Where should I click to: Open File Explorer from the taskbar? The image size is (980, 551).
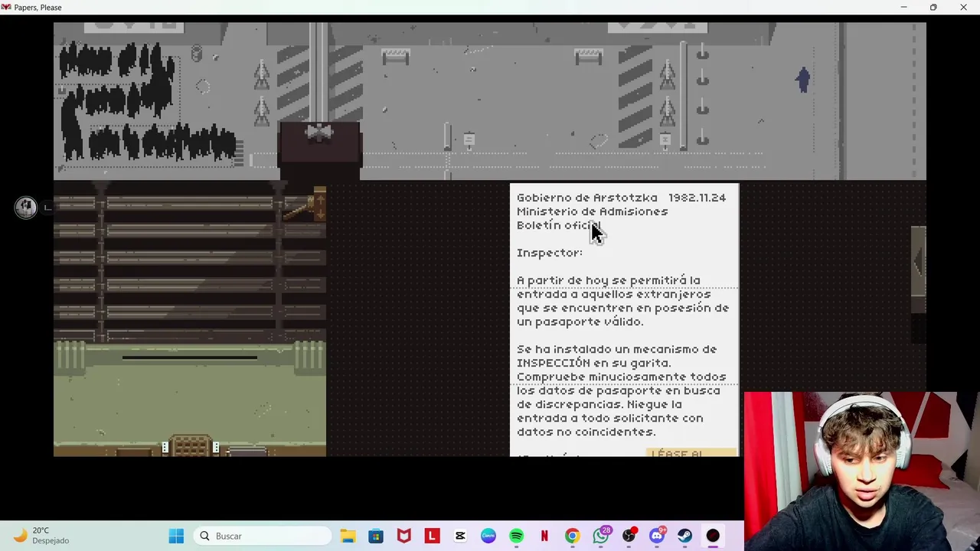click(x=348, y=536)
